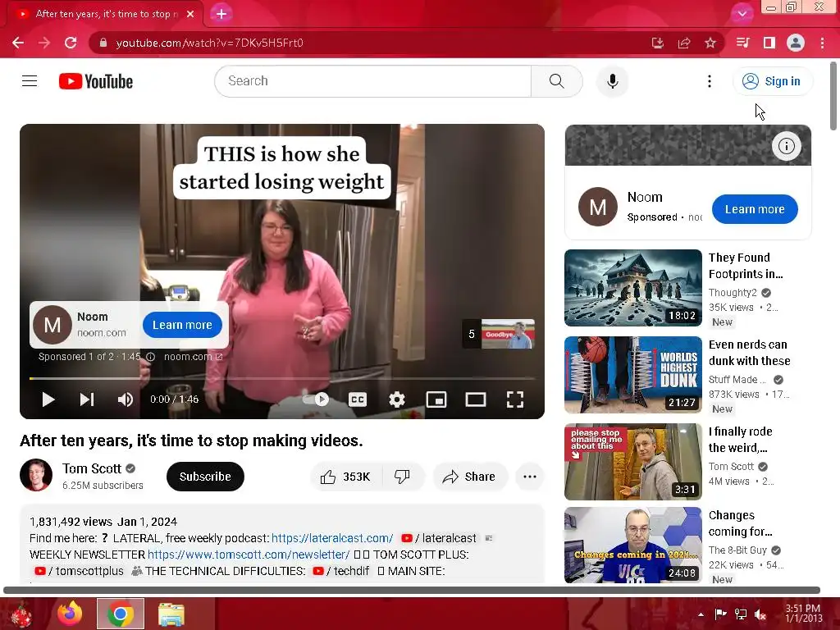840x630 pixels.
Task: Click the video progress bar
Action: (282, 378)
